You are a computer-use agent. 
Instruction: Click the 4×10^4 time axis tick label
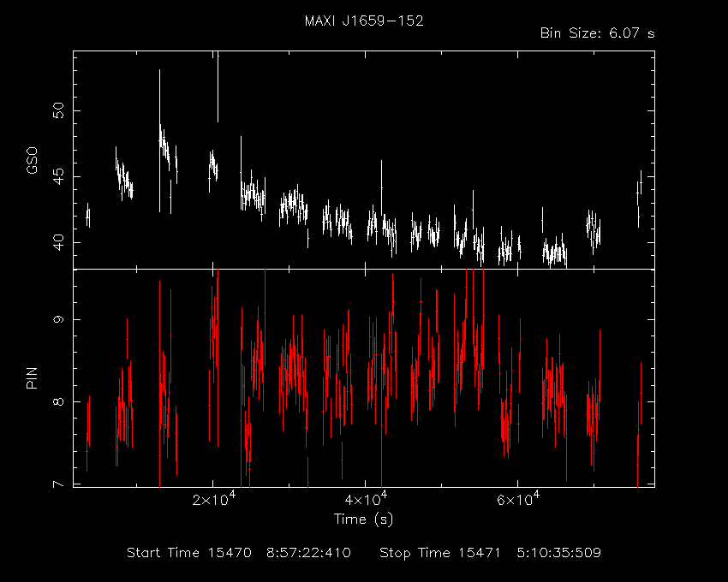[x=366, y=499]
